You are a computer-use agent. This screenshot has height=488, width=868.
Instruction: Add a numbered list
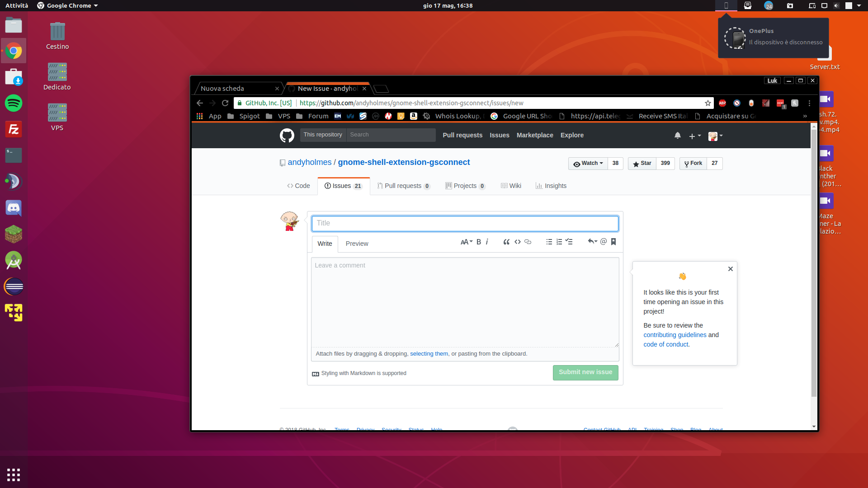click(559, 242)
